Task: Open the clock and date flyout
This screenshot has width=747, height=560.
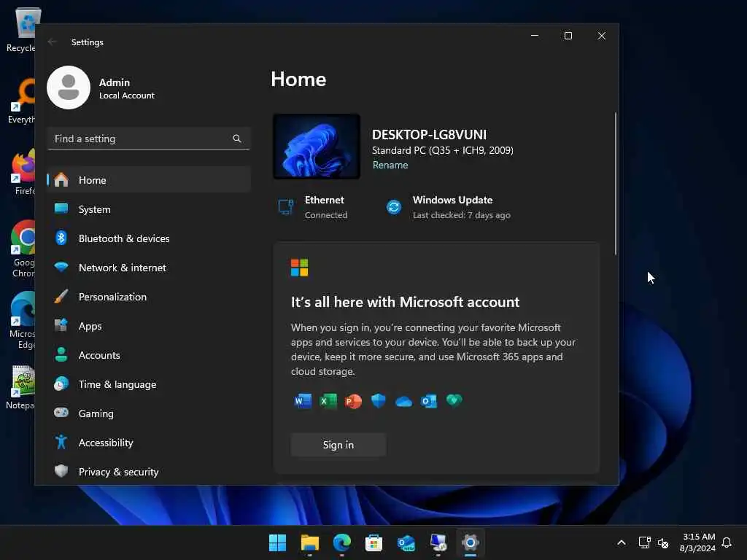Action: [698, 542]
